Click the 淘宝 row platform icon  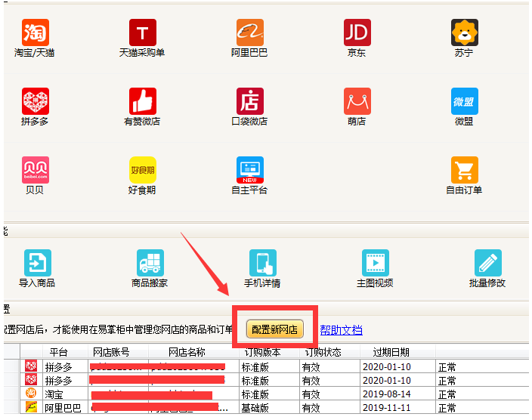pyautogui.click(x=31, y=394)
